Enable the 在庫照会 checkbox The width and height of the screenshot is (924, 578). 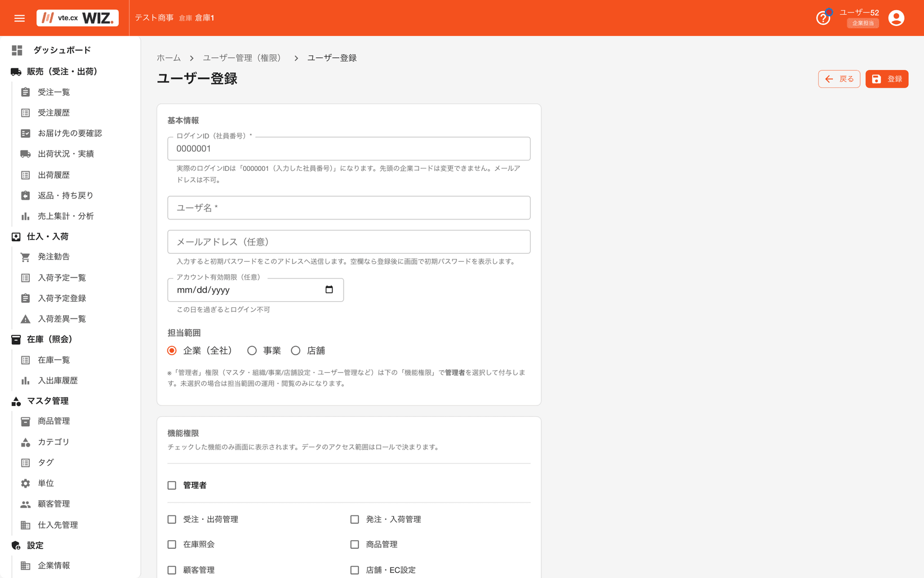click(x=172, y=544)
